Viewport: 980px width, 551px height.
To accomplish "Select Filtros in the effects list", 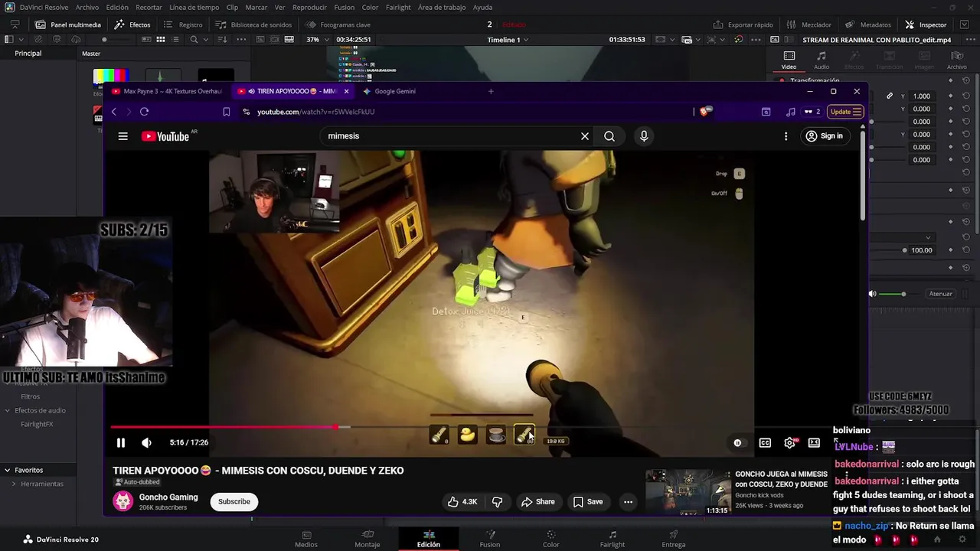I will 31,396.
